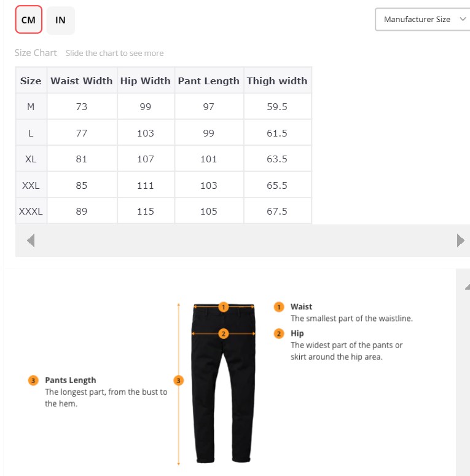Click waist marker 1 on pants image
Image resolution: width=470 pixels, height=476 pixels.
[x=224, y=307]
